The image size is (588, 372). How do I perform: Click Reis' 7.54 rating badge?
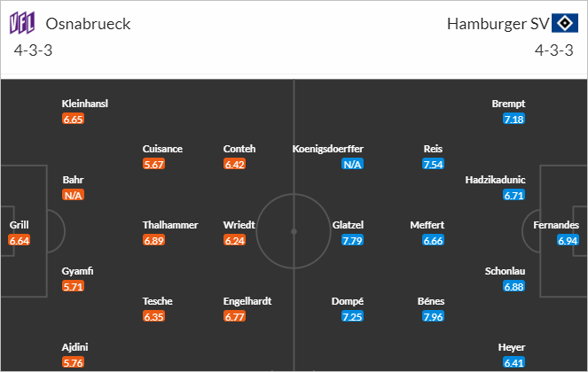click(x=433, y=164)
